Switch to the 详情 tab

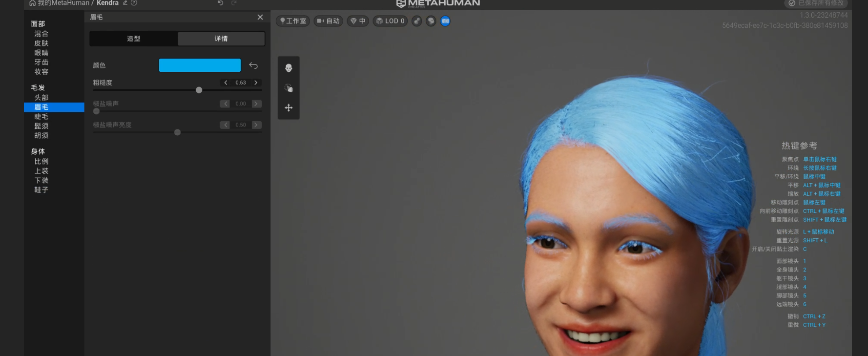(221, 39)
